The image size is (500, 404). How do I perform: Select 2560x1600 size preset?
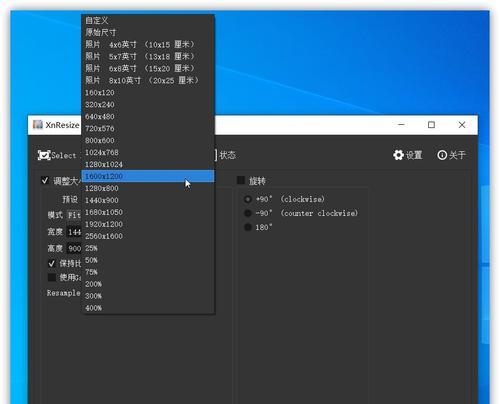[x=148, y=236]
